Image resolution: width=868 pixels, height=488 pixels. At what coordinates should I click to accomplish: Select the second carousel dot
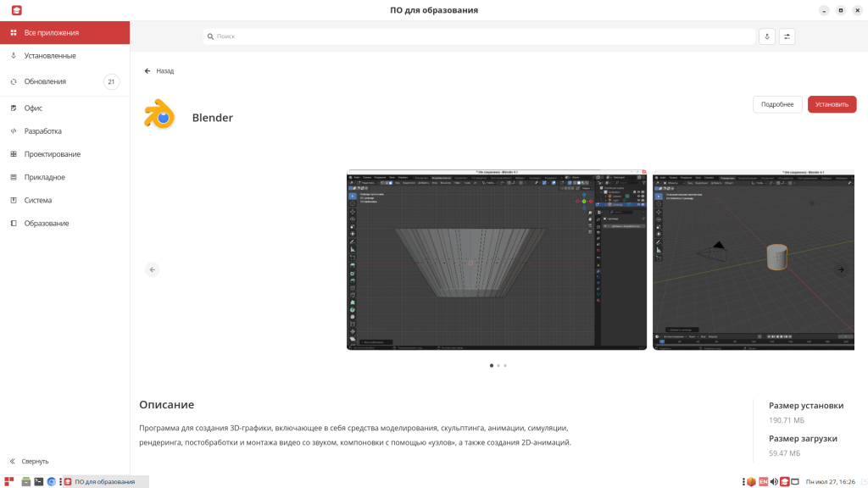point(498,365)
